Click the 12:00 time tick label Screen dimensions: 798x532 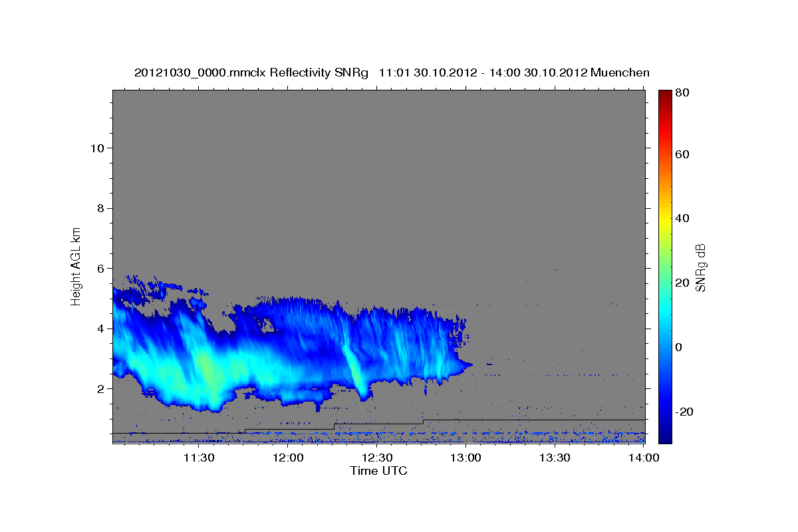pyautogui.click(x=288, y=458)
